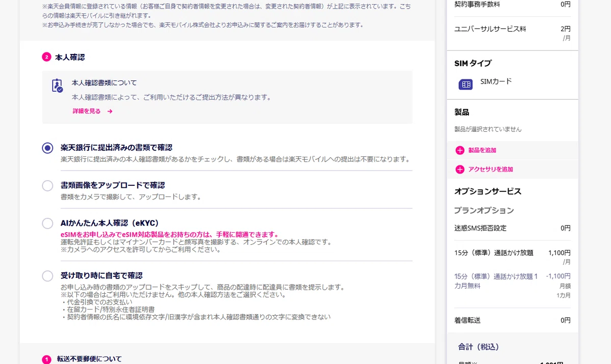The height and width of the screenshot is (364, 611).
Task: Click arrow icon next to 詳細を見る
Action: (x=109, y=111)
